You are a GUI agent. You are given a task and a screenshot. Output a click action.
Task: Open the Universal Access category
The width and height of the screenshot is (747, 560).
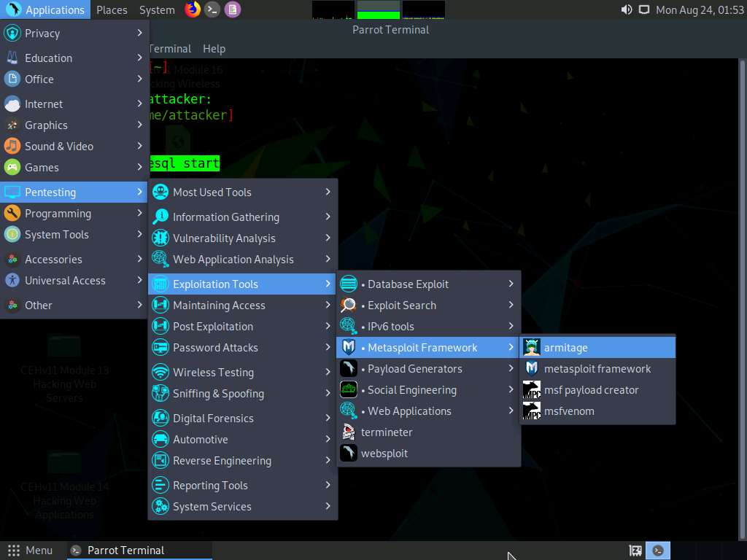[74, 281]
